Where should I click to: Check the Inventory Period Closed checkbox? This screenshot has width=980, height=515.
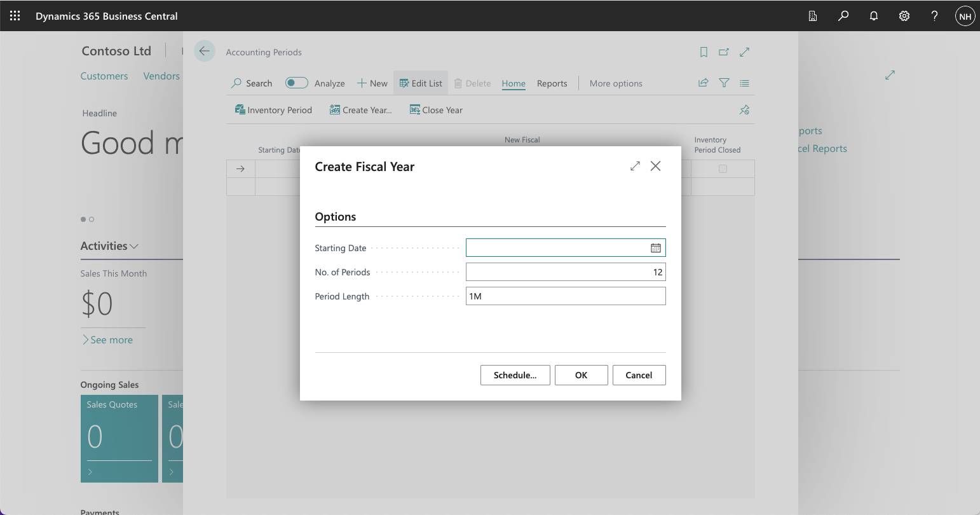723,169
